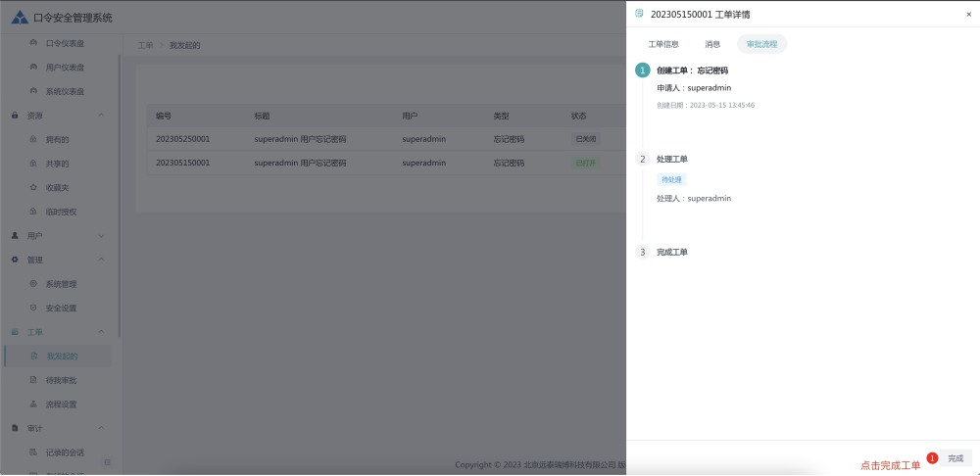Open 系统管理 gear icon in sidebar
The image size is (980, 476).
point(34,284)
